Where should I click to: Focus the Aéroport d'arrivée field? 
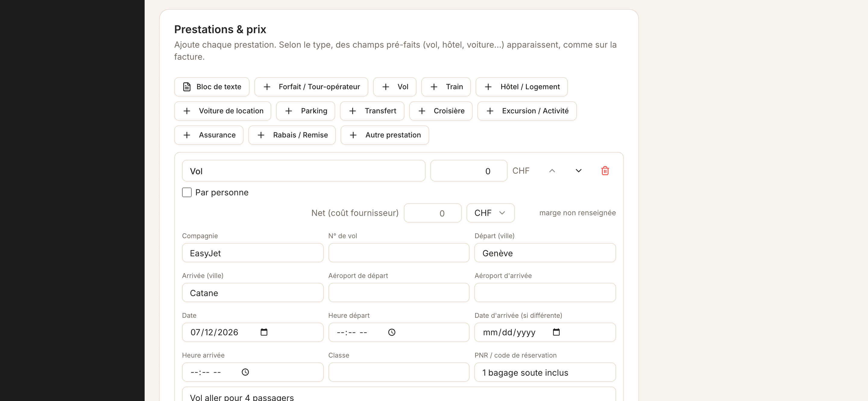tap(545, 292)
